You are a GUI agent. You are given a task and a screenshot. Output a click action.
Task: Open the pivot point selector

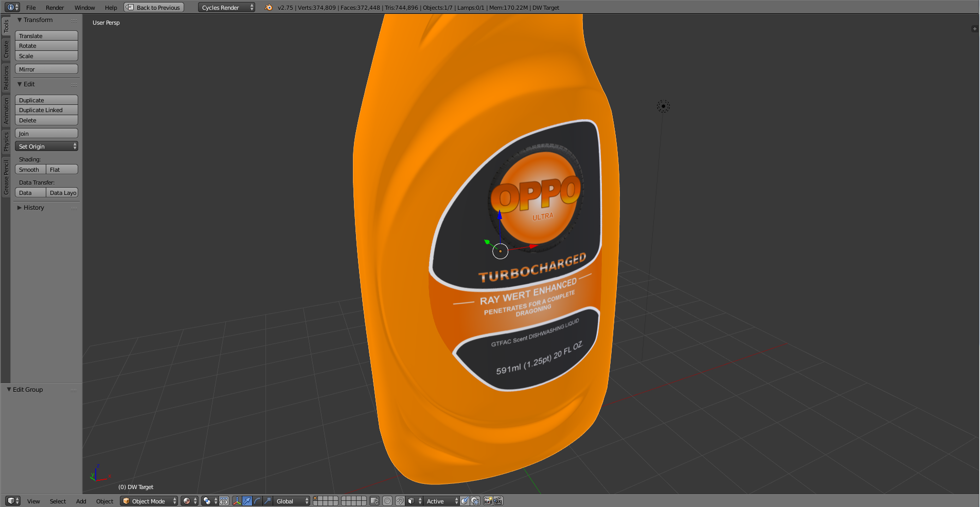point(209,501)
